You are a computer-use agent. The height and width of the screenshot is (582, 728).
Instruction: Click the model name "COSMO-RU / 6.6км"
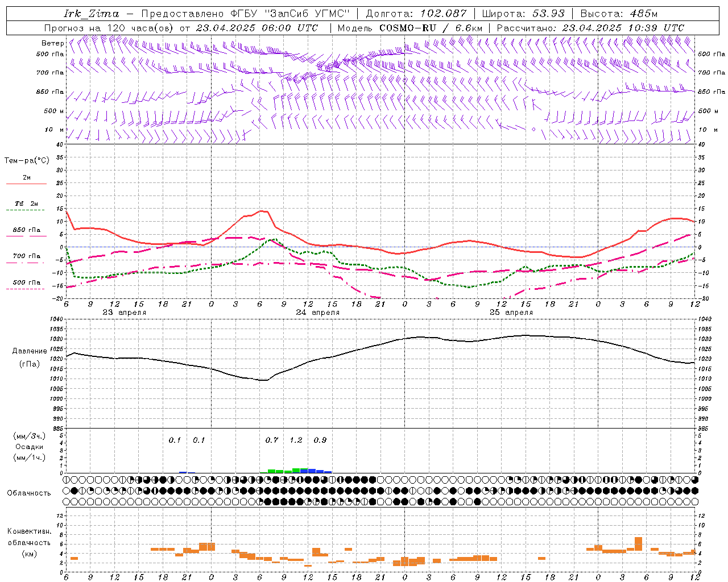[x=431, y=28]
